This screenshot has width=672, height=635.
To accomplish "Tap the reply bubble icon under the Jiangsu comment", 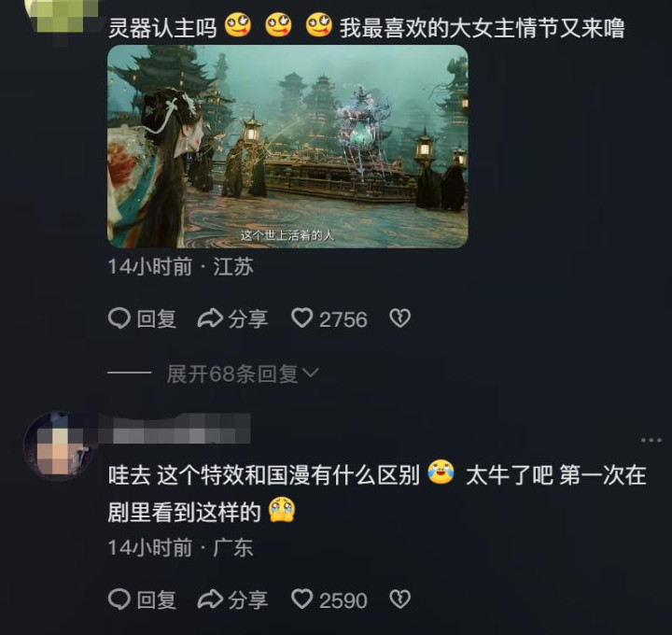I will point(119,319).
